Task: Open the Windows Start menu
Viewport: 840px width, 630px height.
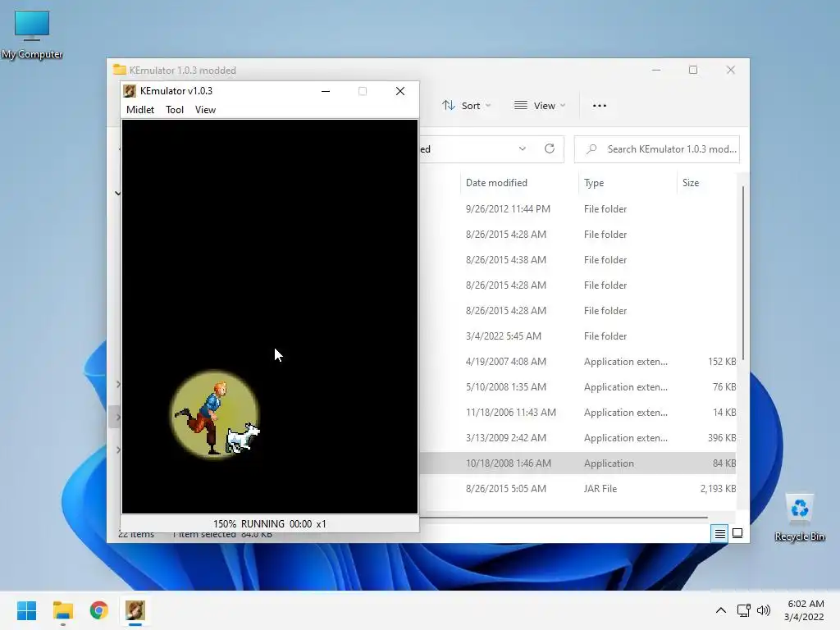Action: point(27,610)
